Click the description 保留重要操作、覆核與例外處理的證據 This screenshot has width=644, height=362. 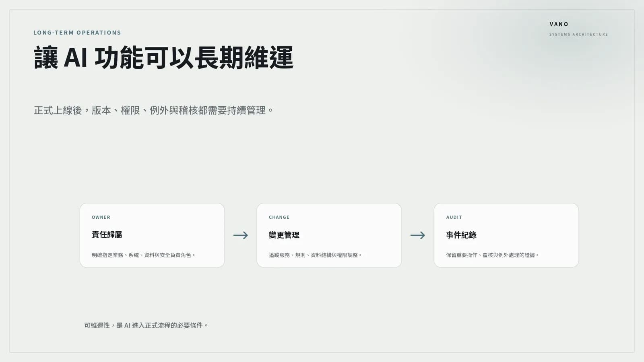click(493, 255)
